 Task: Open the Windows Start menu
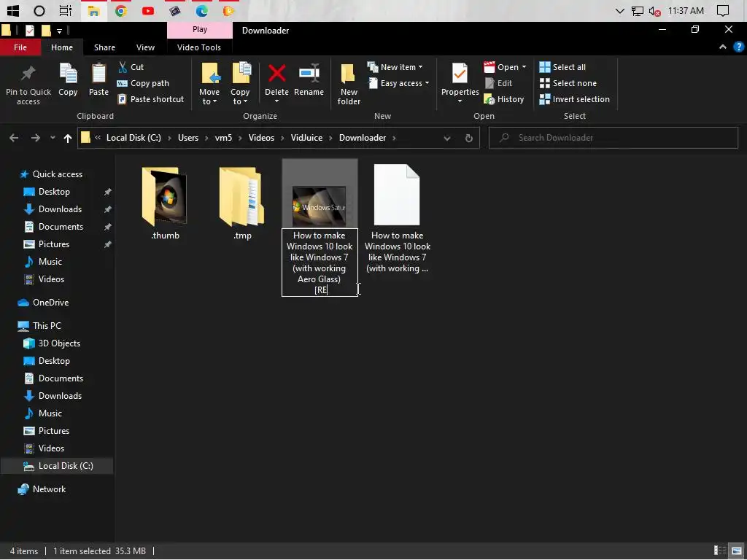(x=13, y=10)
